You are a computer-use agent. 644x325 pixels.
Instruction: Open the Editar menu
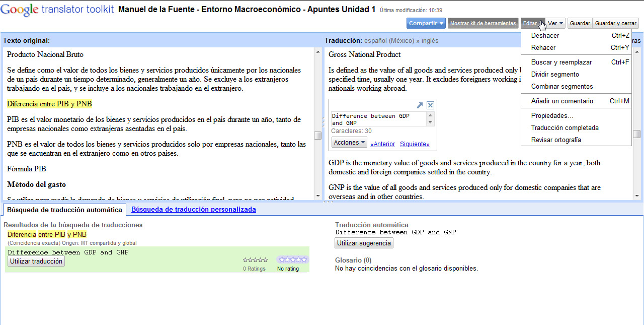(x=533, y=23)
